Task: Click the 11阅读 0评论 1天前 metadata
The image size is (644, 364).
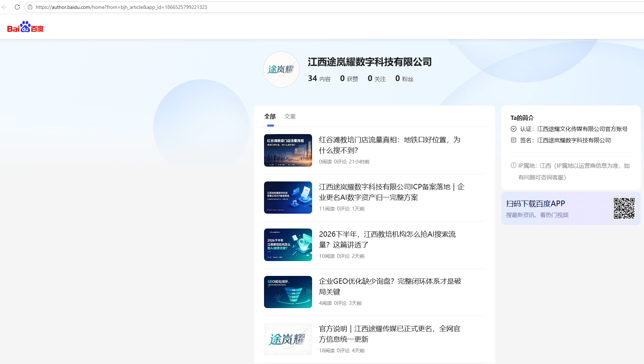Action: pos(342,209)
